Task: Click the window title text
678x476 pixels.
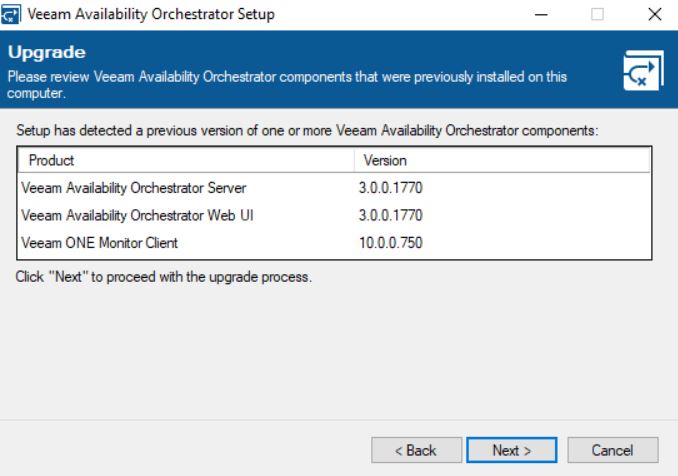Action: 151,14
